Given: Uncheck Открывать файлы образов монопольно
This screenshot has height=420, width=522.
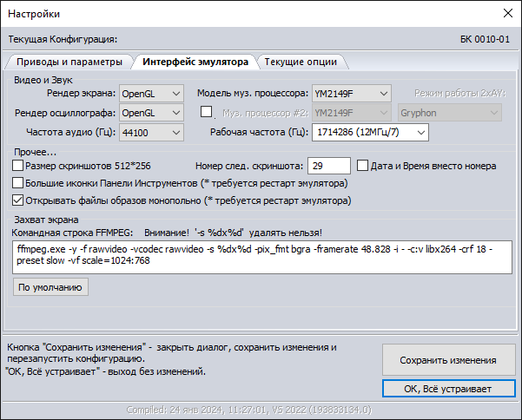Looking at the screenshot, I should point(18,200).
